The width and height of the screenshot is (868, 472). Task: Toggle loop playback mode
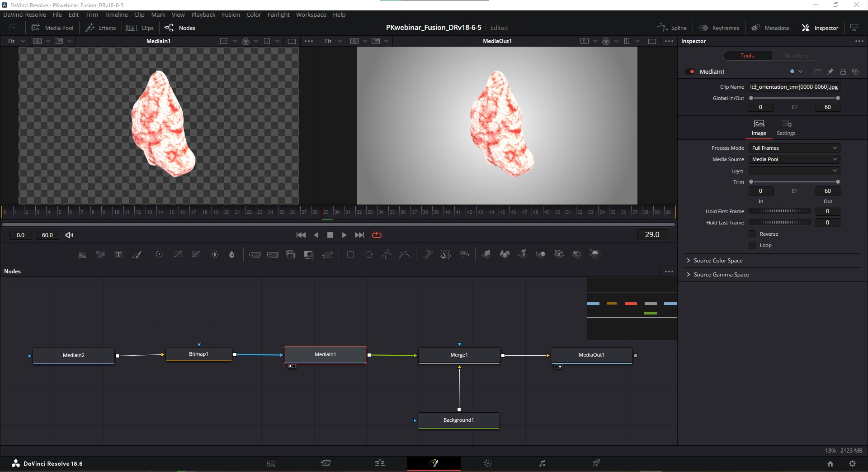pos(377,235)
